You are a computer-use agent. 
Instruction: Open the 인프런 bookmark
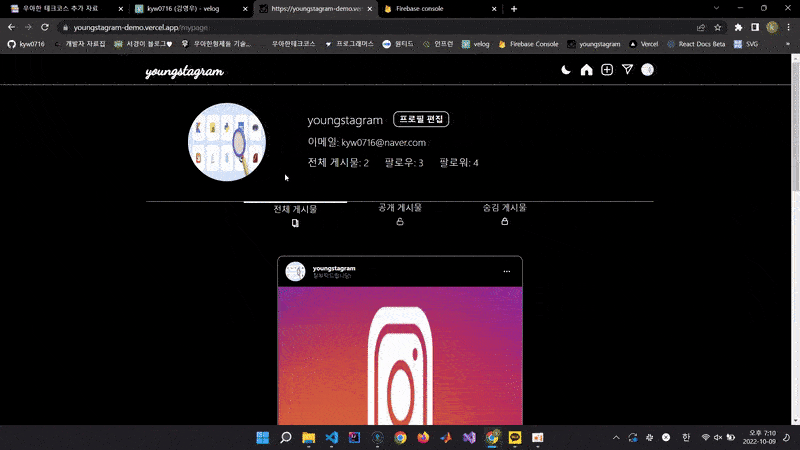click(x=438, y=44)
